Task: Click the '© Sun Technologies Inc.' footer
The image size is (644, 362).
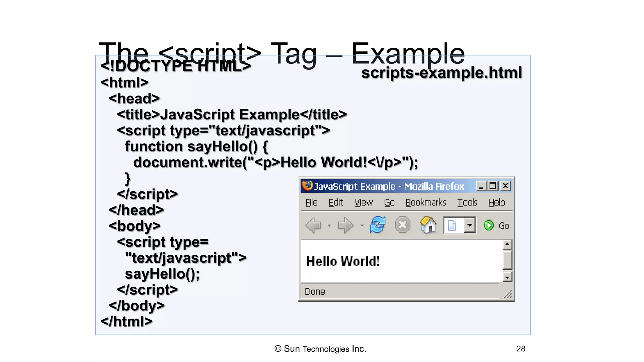Action: click(x=320, y=349)
